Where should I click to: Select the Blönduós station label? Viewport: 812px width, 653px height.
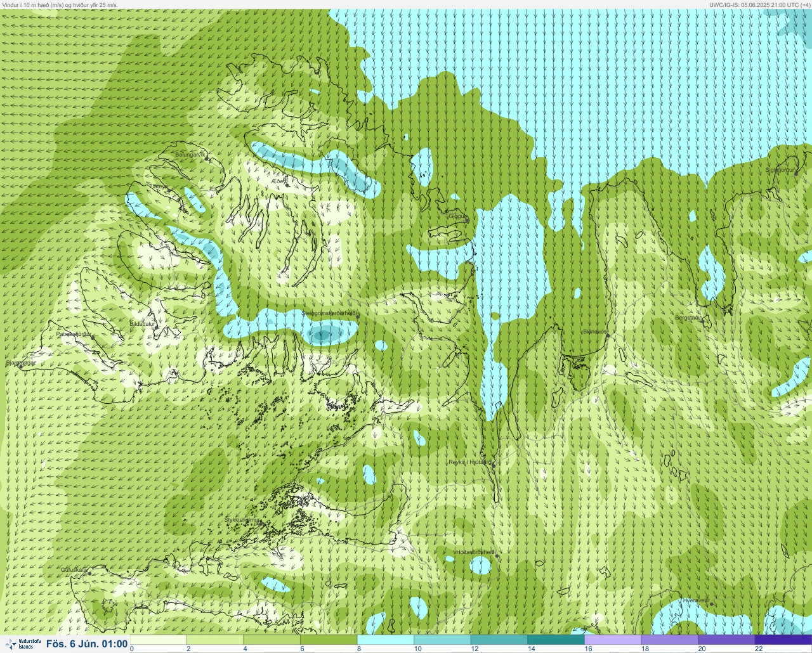click(596, 332)
